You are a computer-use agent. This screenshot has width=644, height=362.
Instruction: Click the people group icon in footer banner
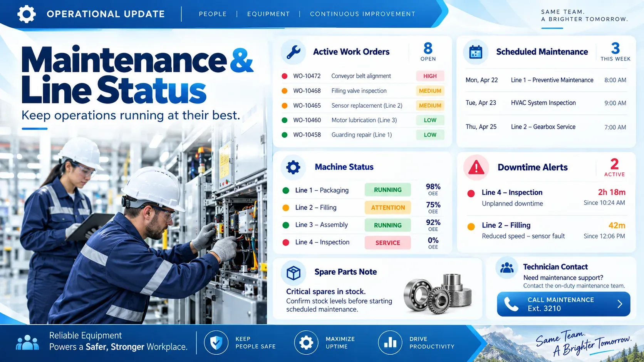click(x=27, y=342)
